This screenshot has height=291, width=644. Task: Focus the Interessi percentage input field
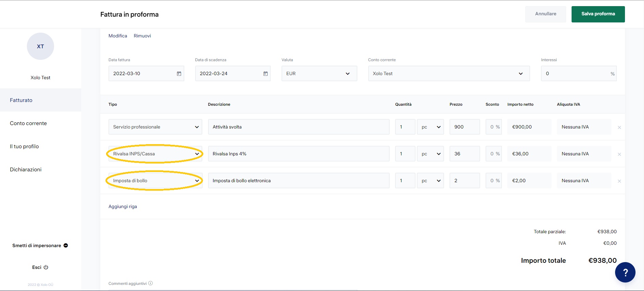point(575,73)
